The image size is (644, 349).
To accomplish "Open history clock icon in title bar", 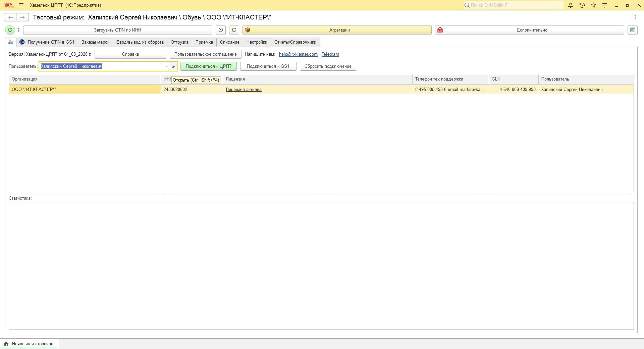I will pos(582,5).
